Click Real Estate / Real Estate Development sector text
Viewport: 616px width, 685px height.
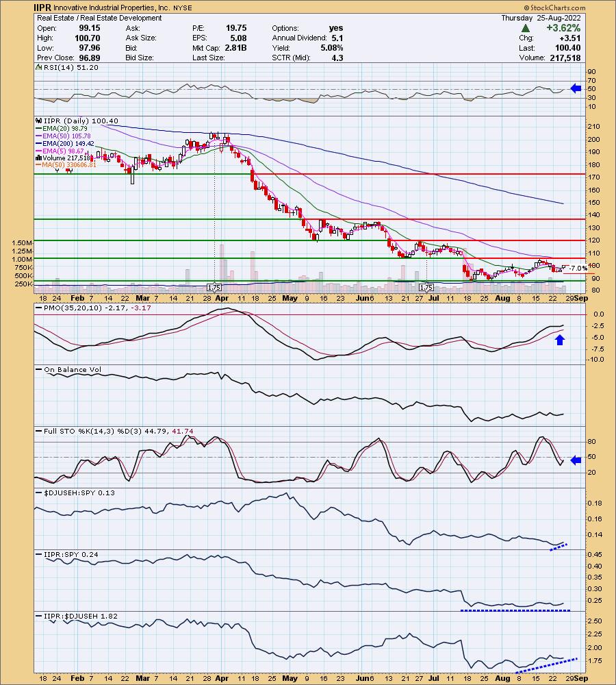(x=99, y=18)
